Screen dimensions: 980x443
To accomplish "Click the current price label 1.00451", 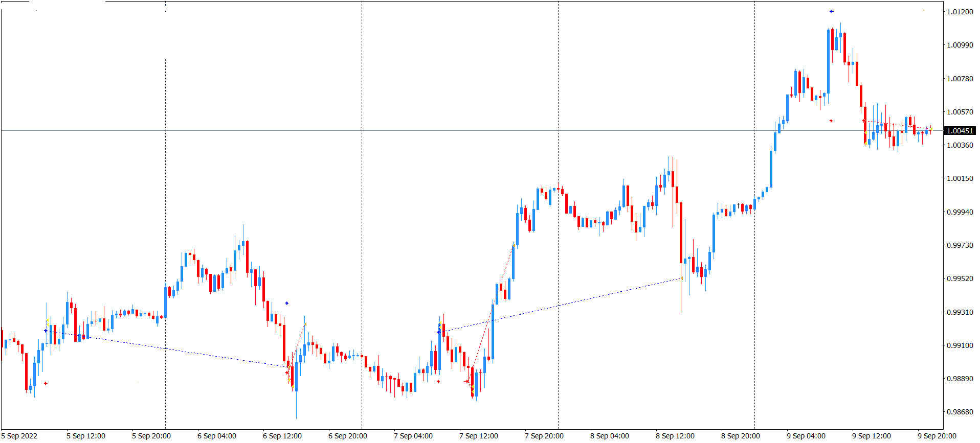I will (960, 131).
